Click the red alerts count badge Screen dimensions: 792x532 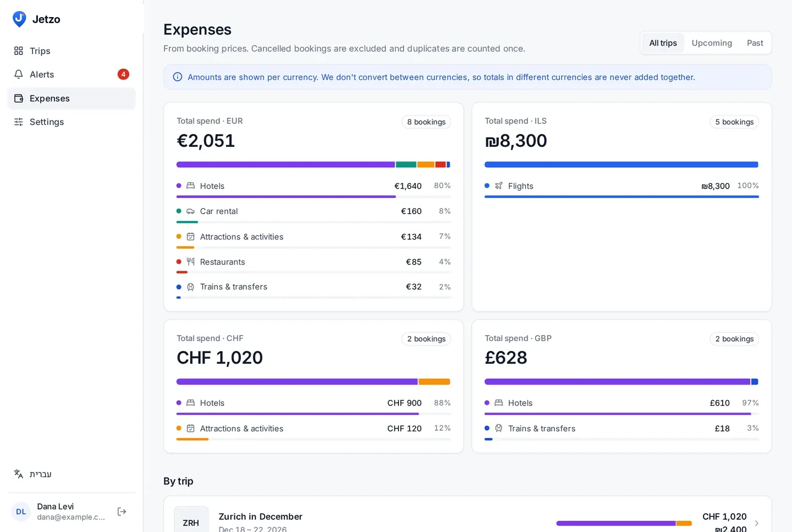pos(123,74)
